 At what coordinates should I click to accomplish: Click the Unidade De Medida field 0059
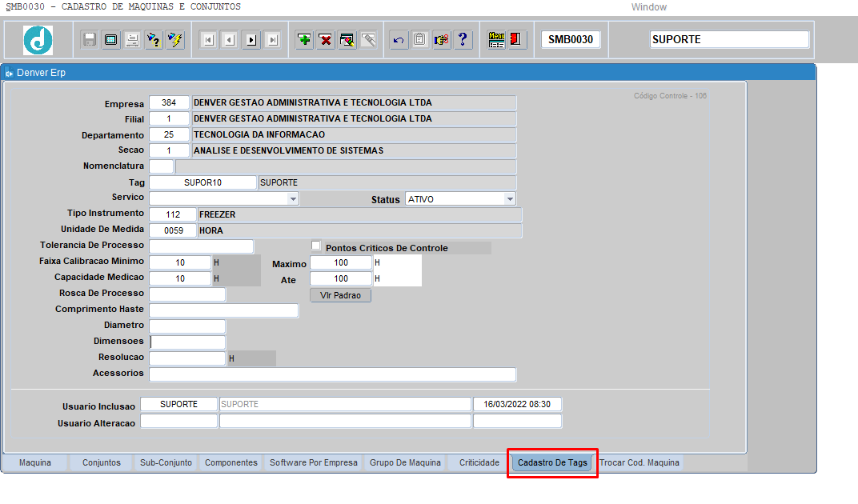173,230
